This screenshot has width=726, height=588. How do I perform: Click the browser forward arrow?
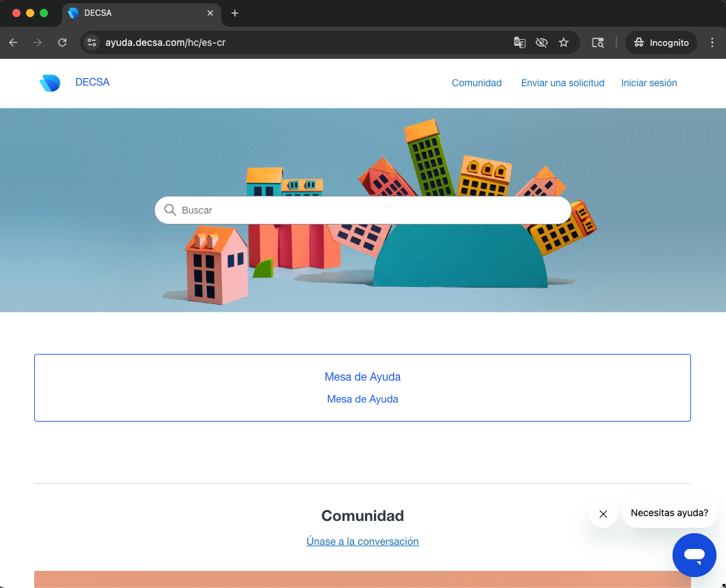coord(38,42)
